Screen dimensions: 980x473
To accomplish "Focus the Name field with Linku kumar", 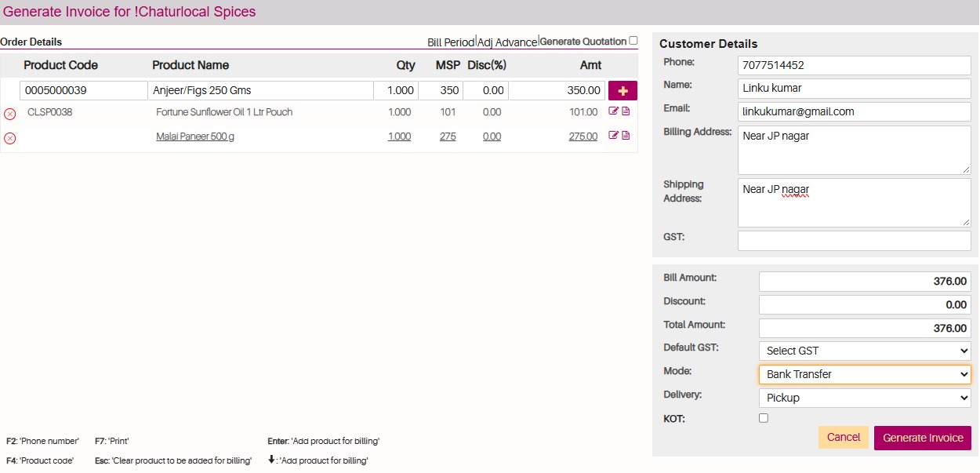I will click(855, 88).
